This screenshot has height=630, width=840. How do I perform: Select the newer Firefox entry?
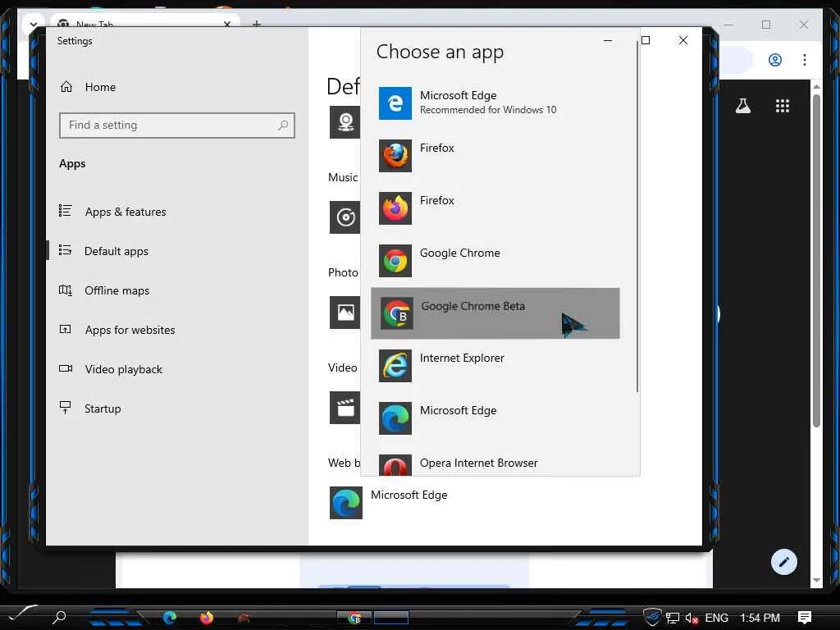tap(495, 208)
